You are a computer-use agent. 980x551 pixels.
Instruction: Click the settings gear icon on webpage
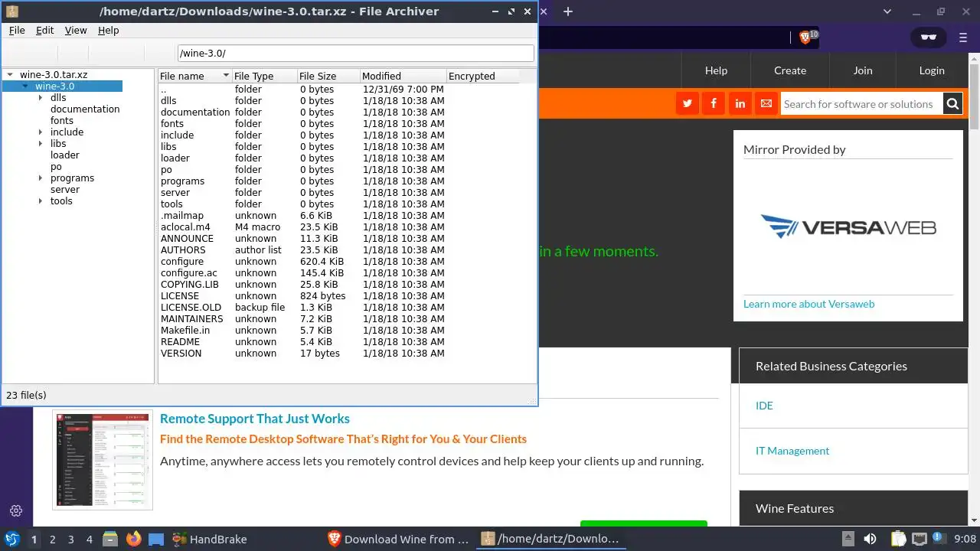pos(16,510)
